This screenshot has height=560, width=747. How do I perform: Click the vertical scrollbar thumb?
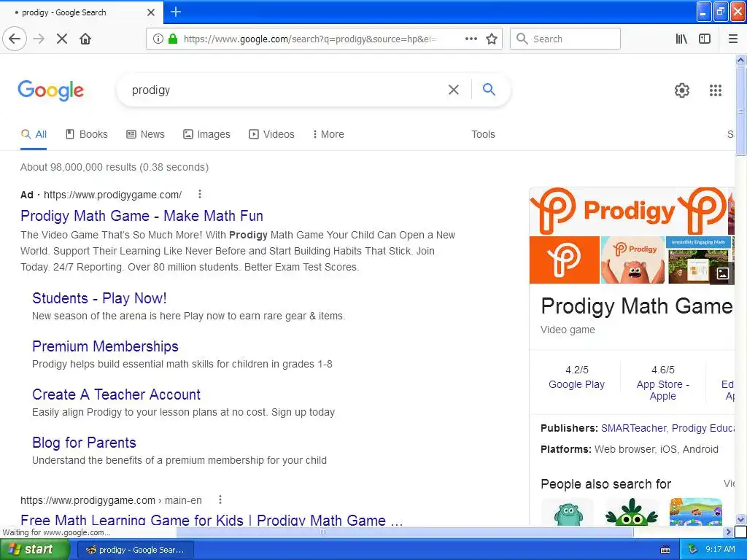point(740,111)
